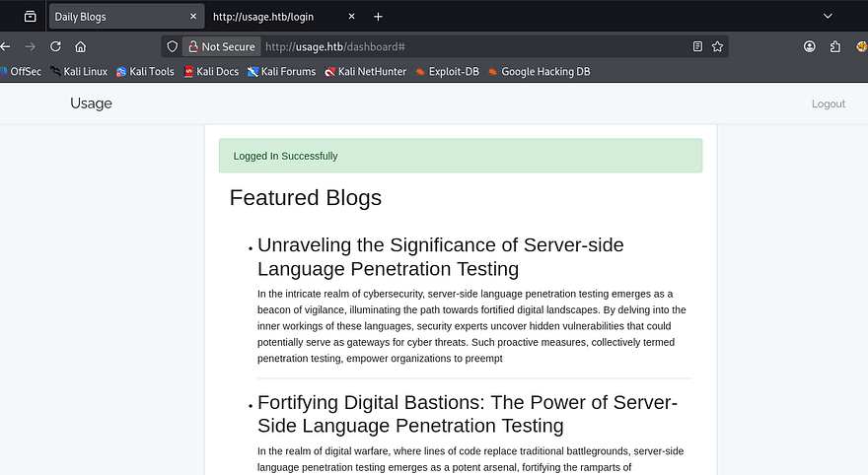Bookmark this page with the star icon

click(x=717, y=46)
